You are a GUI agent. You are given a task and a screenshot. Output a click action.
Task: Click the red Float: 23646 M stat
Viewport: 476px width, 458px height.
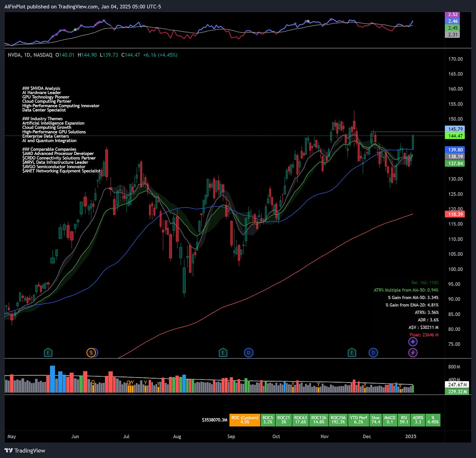(x=424, y=335)
